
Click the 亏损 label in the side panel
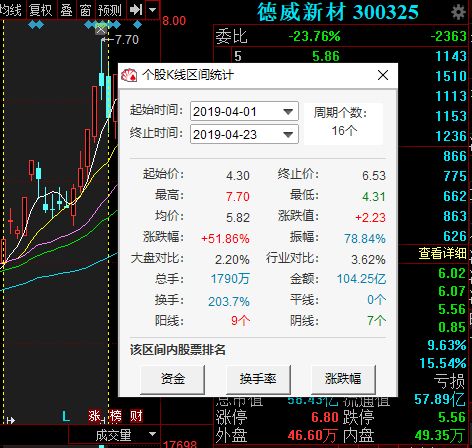(x=449, y=381)
